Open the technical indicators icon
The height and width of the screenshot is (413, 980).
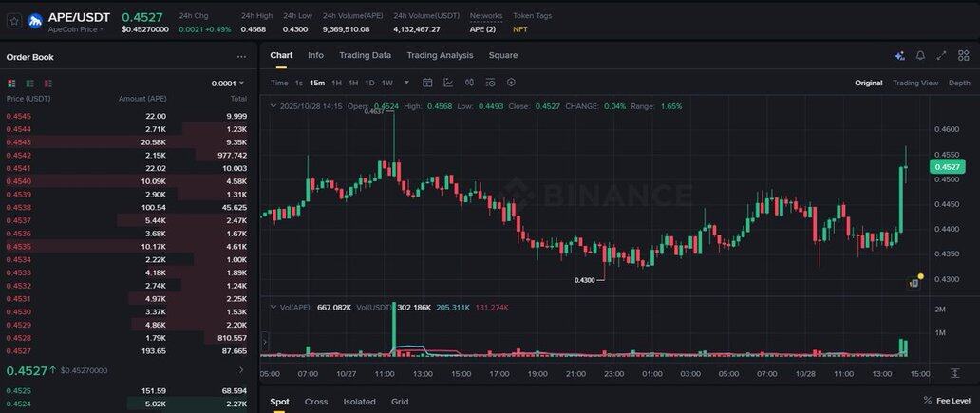pyautogui.click(x=448, y=83)
